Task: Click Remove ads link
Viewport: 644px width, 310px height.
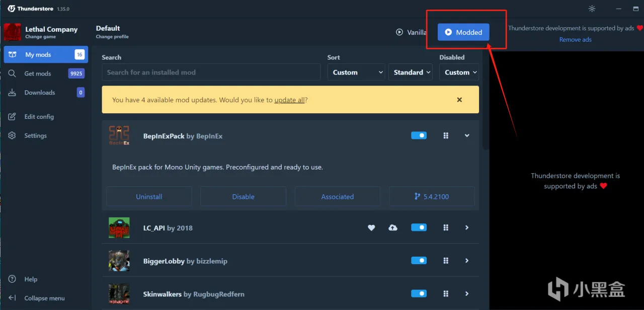Action: (x=576, y=39)
